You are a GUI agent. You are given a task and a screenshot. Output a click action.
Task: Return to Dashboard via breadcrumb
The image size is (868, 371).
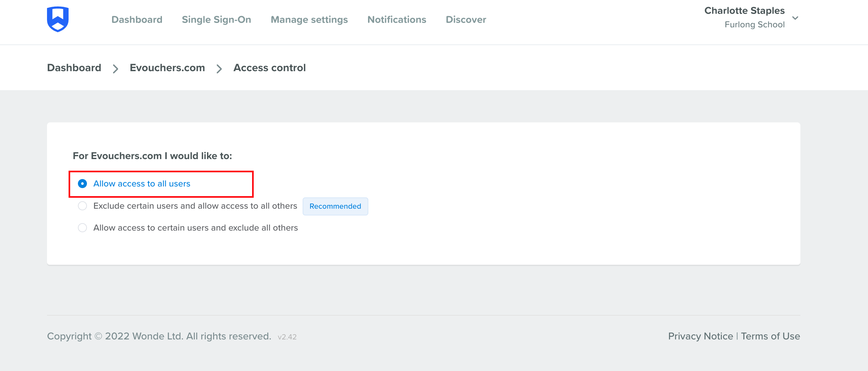(74, 68)
